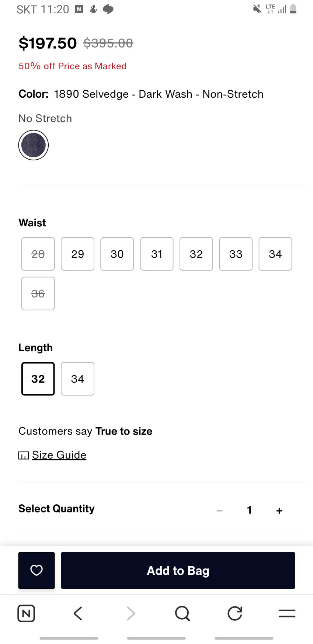Add the jeans to bag
The width and height of the screenshot is (313, 644).
tap(178, 570)
